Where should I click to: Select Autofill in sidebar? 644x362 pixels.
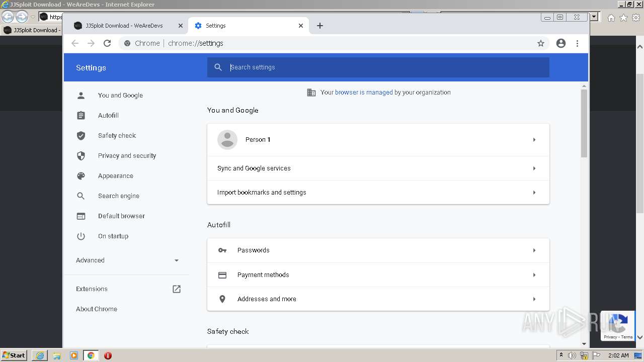[108, 115]
